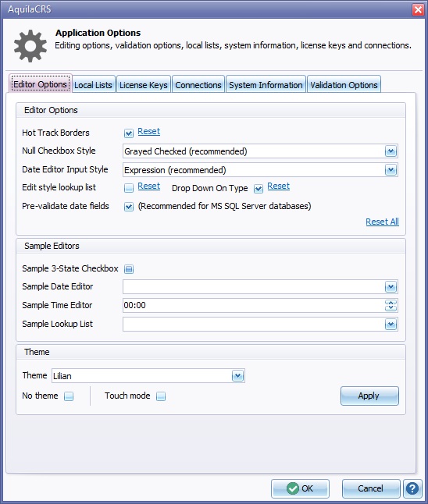This screenshot has width=428, height=504.
Task: Uncheck the Drop Down On Type checkbox
Action: tap(259, 188)
